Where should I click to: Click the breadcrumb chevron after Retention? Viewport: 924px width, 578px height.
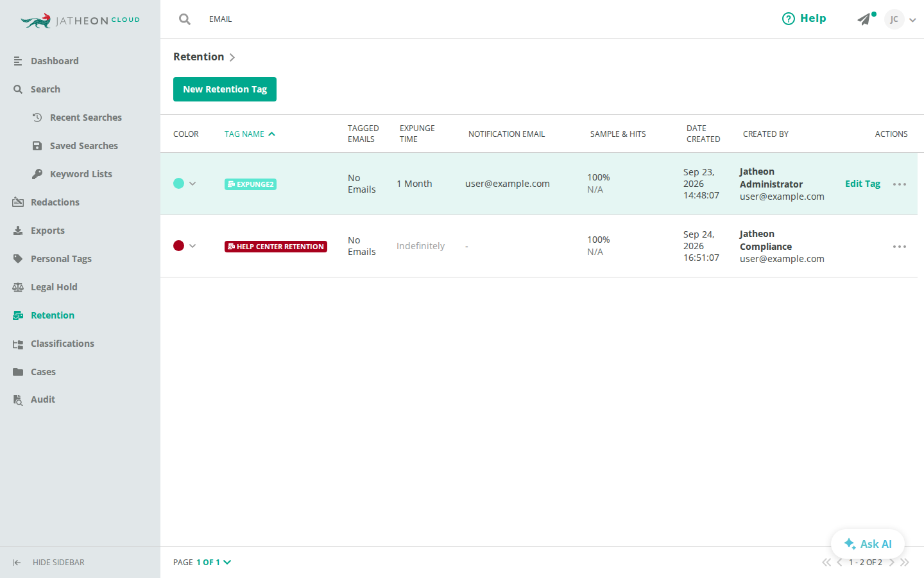(x=232, y=57)
